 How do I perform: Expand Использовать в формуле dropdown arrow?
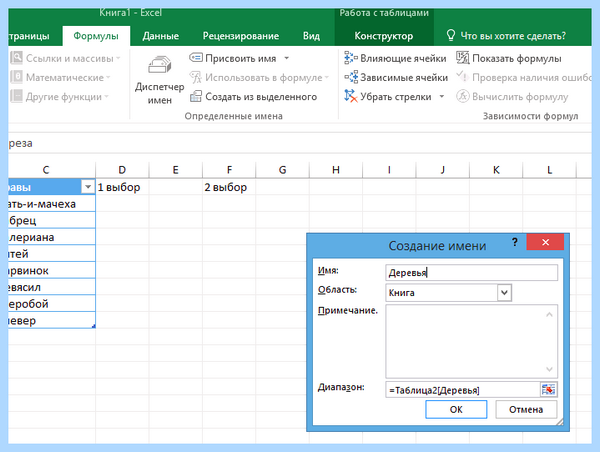pyautogui.click(x=326, y=77)
